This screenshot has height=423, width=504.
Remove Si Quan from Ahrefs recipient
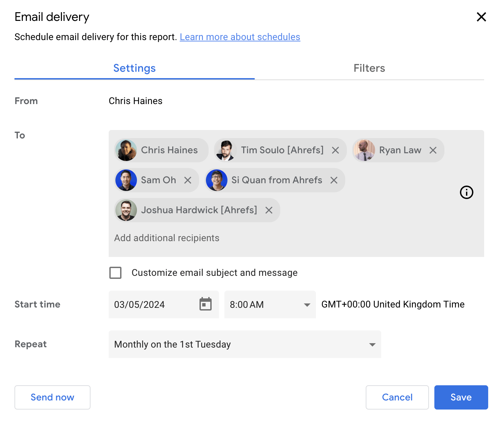coord(334,180)
